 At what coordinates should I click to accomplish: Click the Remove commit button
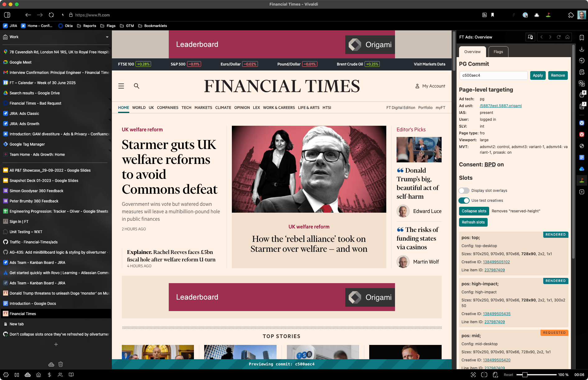[558, 75]
